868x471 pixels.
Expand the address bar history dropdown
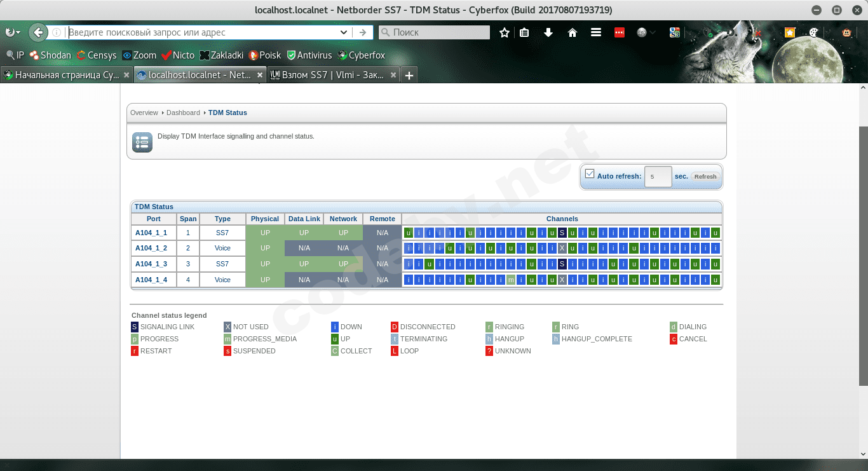[344, 32]
